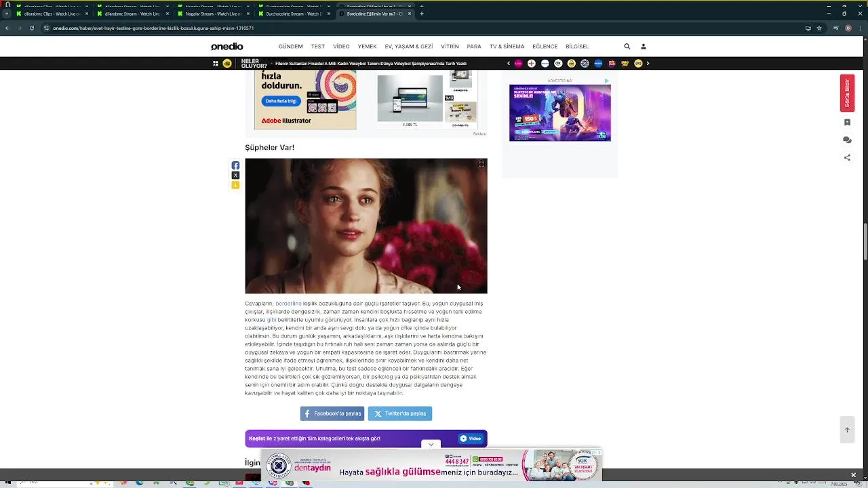This screenshot has width=868, height=488.
Task: Click the Görüş Bildir feedback tab
Action: 847,93
